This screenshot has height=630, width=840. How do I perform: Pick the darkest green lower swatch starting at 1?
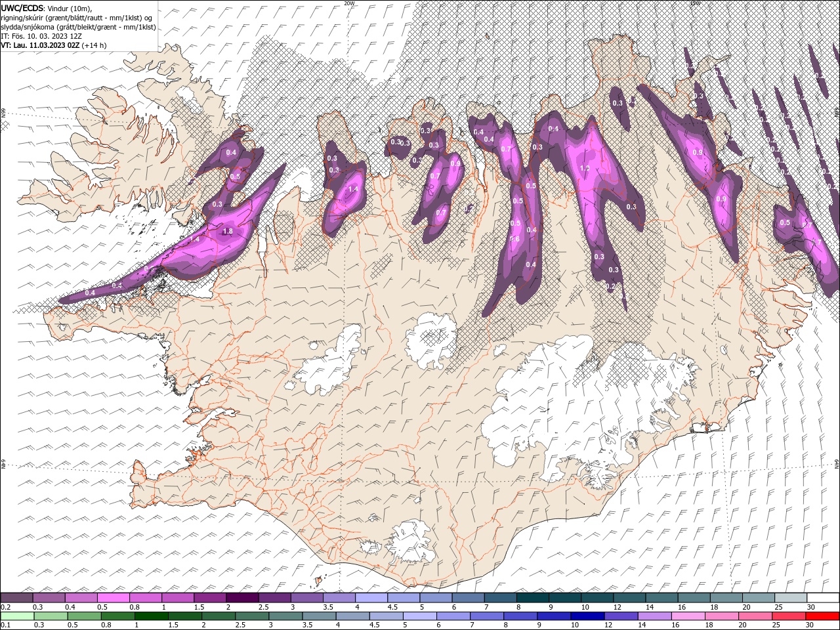152,616
